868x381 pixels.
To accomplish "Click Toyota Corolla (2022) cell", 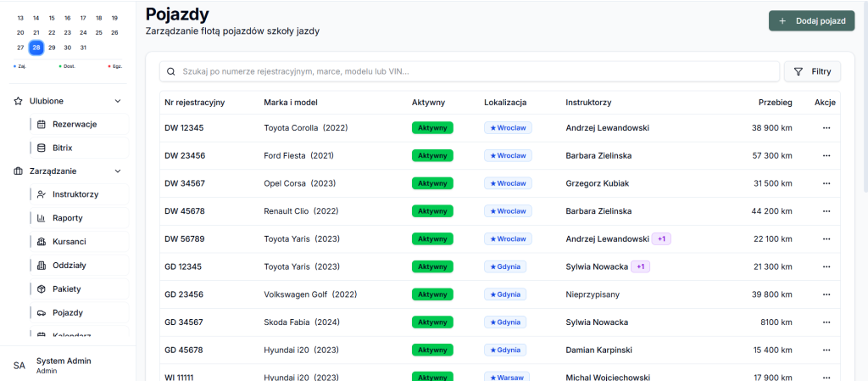I will click(x=306, y=128).
